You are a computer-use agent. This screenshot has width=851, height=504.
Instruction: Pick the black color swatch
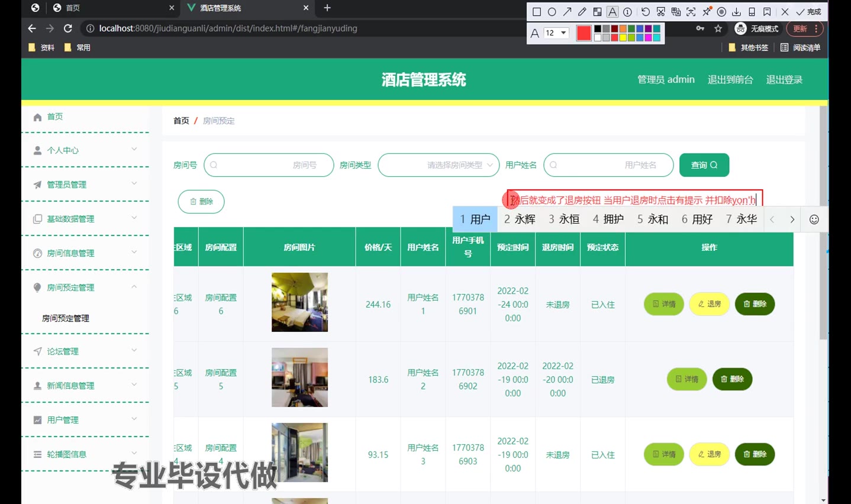click(598, 29)
